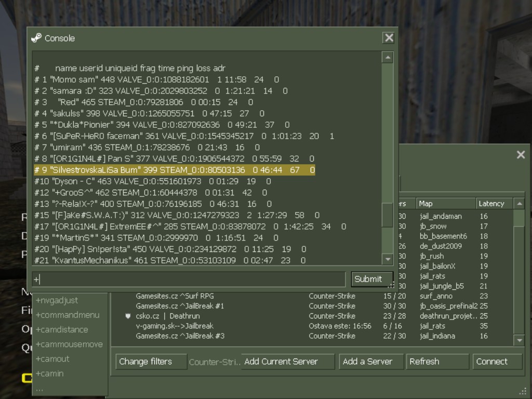532x399 pixels.
Task: Click the Steam logo in Console title bar
Action: [36, 38]
